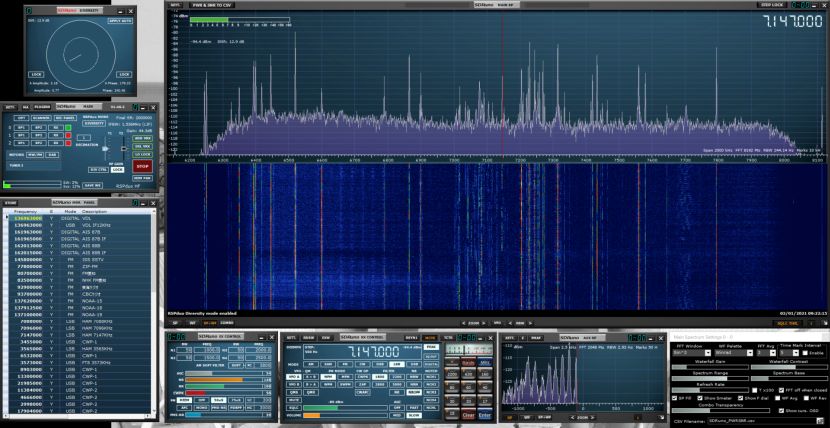Image resolution: width=830 pixels, height=428 pixels.
Task: Toggle the Show Smeter checkbox
Action: point(700,398)
